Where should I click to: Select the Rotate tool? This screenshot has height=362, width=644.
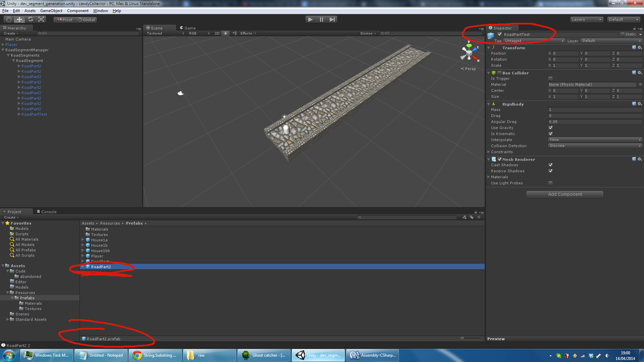pyautogui.click(x=31, y=19)
